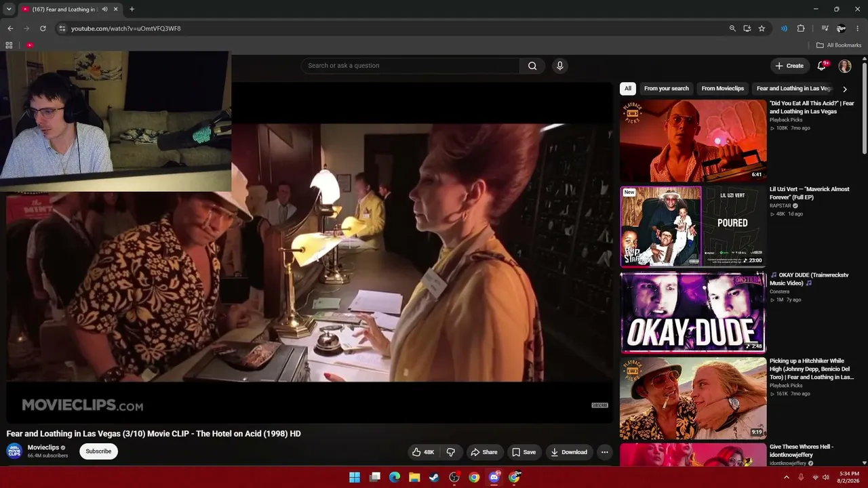Open Picking up a Hitchhiker While High video
This screenshot has width=868, height=488.
(x=693, y=398)
